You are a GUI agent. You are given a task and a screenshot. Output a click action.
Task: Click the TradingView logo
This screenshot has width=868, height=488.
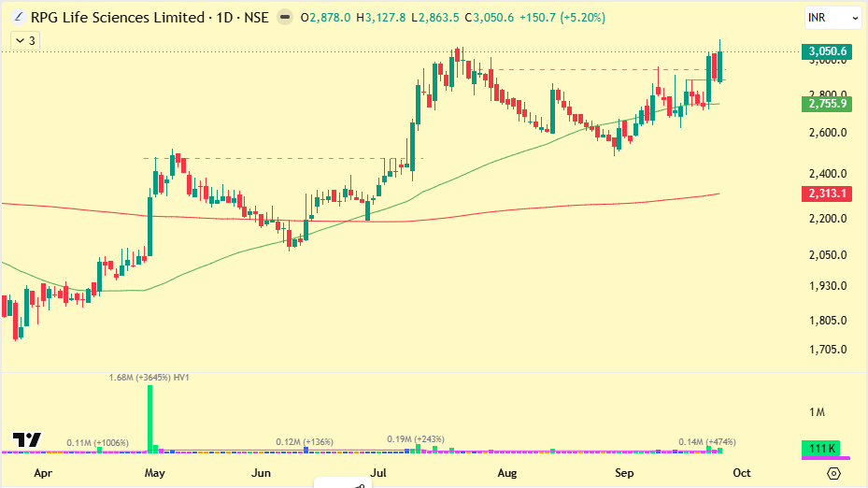27,439
